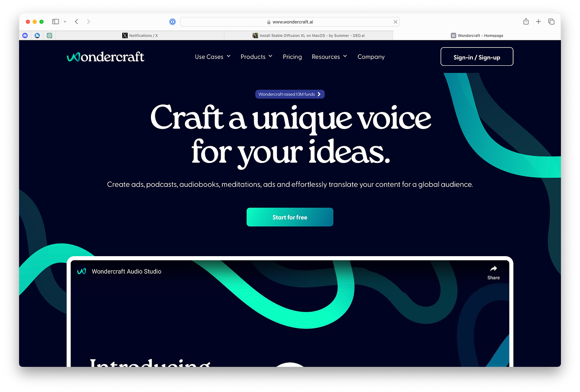Open the Safari sidebar toggle icon
Viewport: 580px width, 392px height.
point(56,22)
